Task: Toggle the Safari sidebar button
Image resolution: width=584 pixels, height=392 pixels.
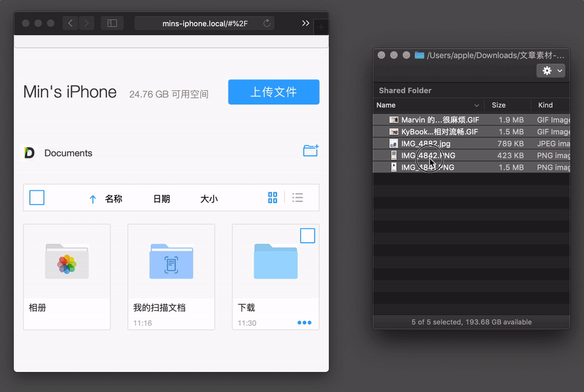Action: pos(112,23)
